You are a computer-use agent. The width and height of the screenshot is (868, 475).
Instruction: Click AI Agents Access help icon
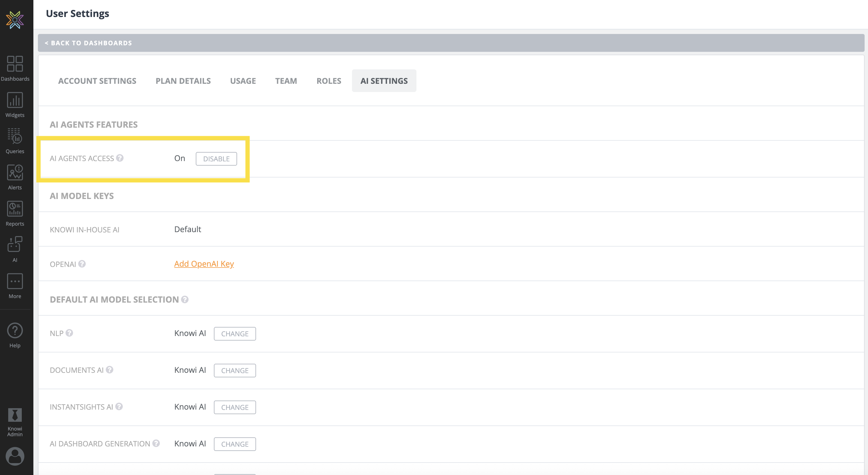click(120, 158)
